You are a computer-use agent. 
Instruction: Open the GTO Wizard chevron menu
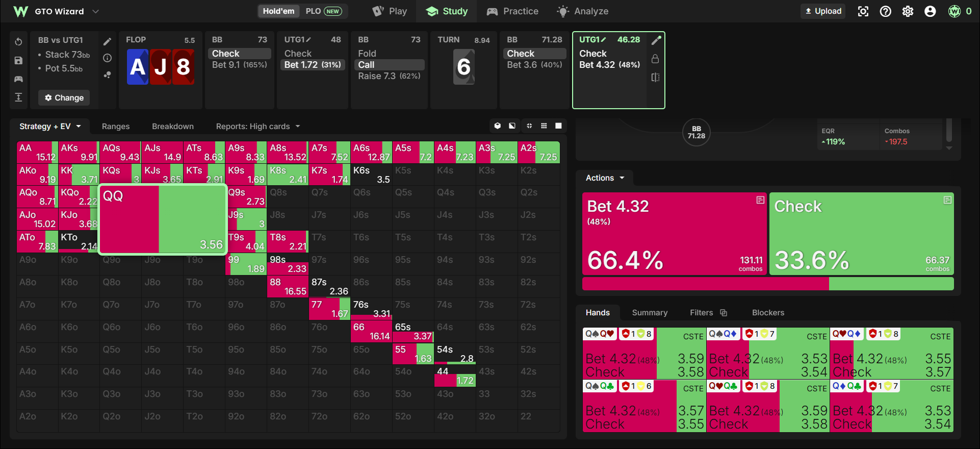pos(95,11)
